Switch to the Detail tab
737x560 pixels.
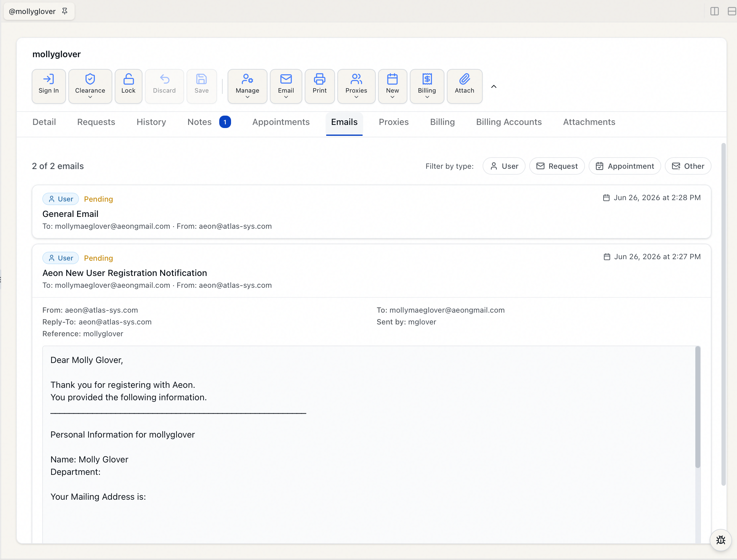coord(44,122)
